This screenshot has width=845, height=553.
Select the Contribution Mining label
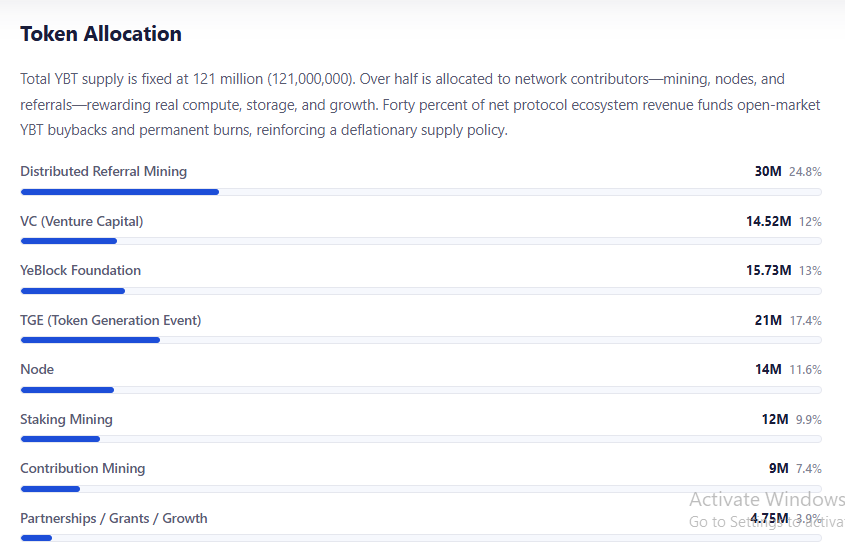[82, 468]
